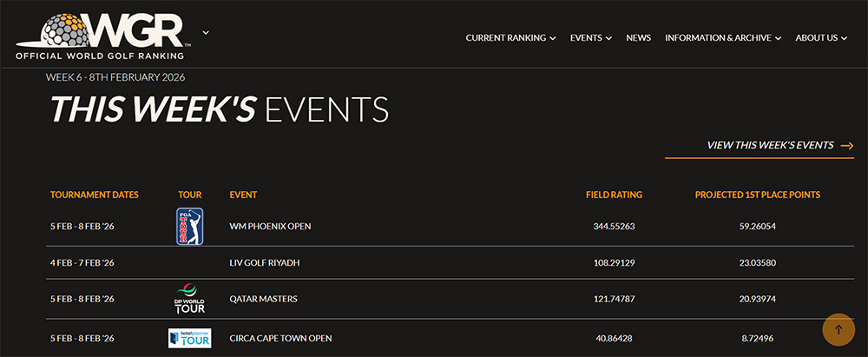868x357 pixels.
Task: Click Qatar Masters' 5 Feb - 8 Feb date
Action: point(82,299)
